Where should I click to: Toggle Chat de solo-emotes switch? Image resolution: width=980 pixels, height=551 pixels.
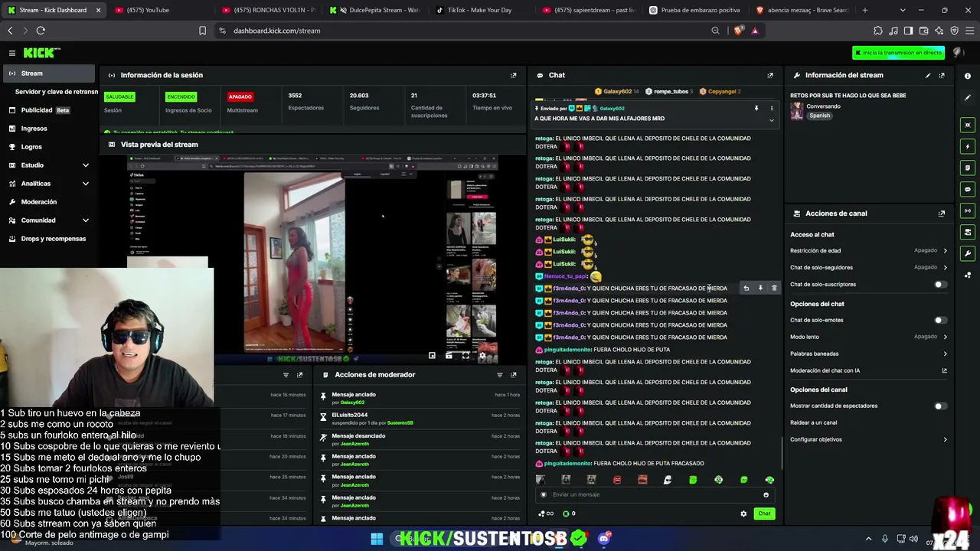(940, 321)
